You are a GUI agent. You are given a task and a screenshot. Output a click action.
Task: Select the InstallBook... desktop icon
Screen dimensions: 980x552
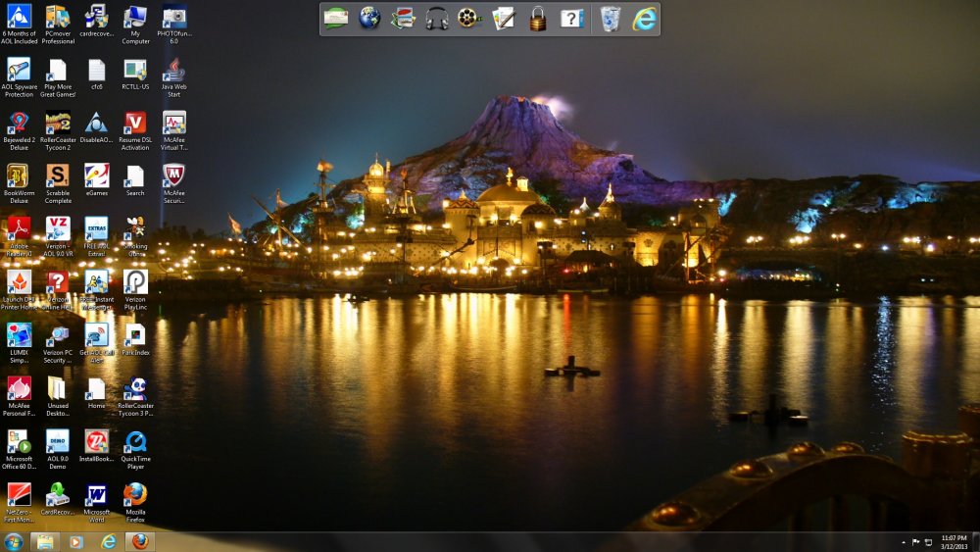(x=96, y=446)
